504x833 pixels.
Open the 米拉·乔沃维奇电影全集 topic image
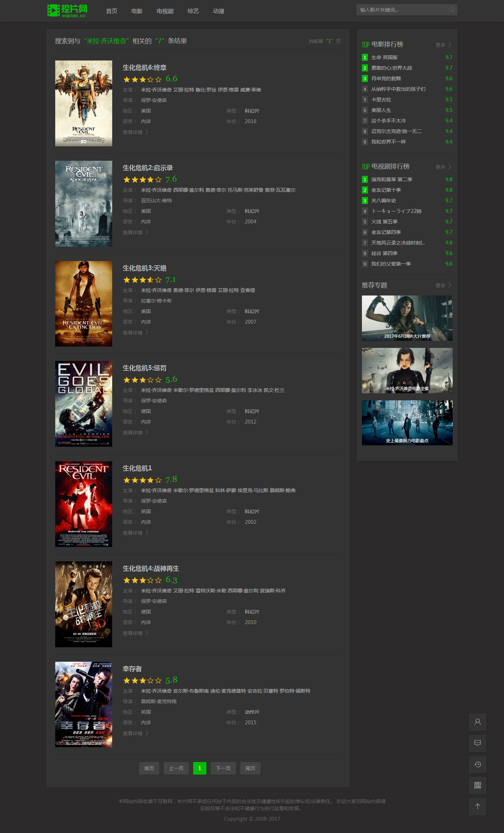click(407, 370)
